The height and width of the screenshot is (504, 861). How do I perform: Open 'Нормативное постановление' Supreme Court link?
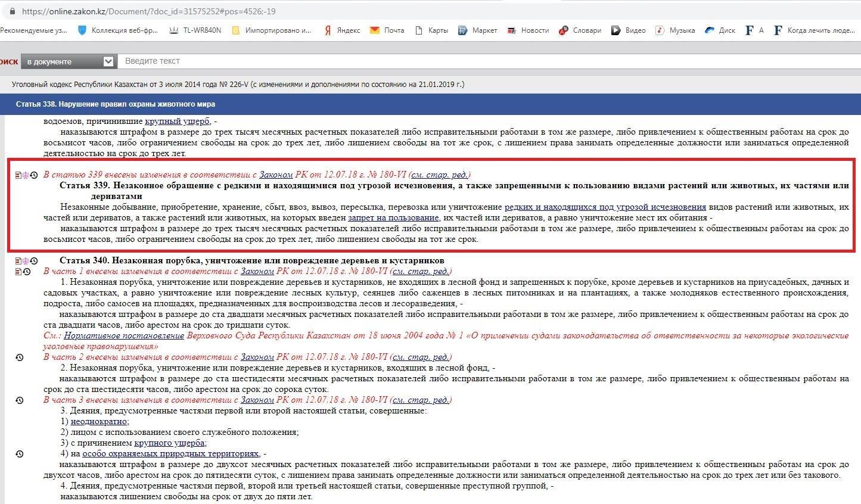[124, 336]
